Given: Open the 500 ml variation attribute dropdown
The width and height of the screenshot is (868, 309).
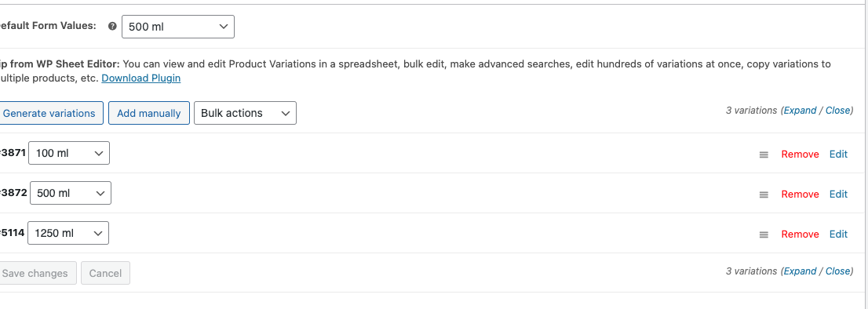Looking at the screenshot, I should (x=71, y=193).
